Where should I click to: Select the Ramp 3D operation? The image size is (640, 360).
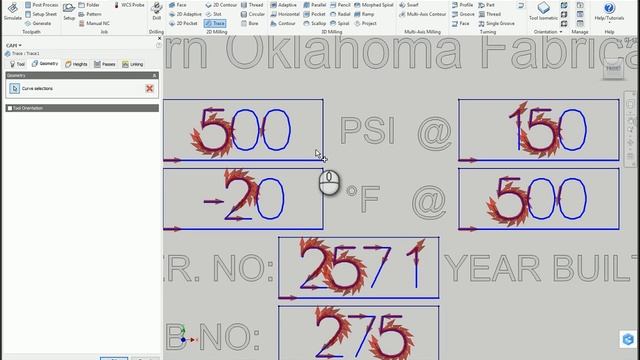364,14
